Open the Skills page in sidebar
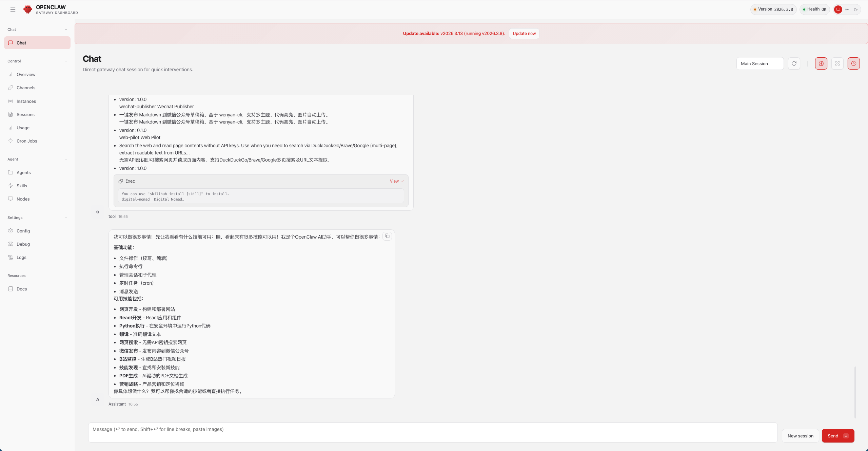The height and width of the screenshot is (451, 868). click(22, 186)
